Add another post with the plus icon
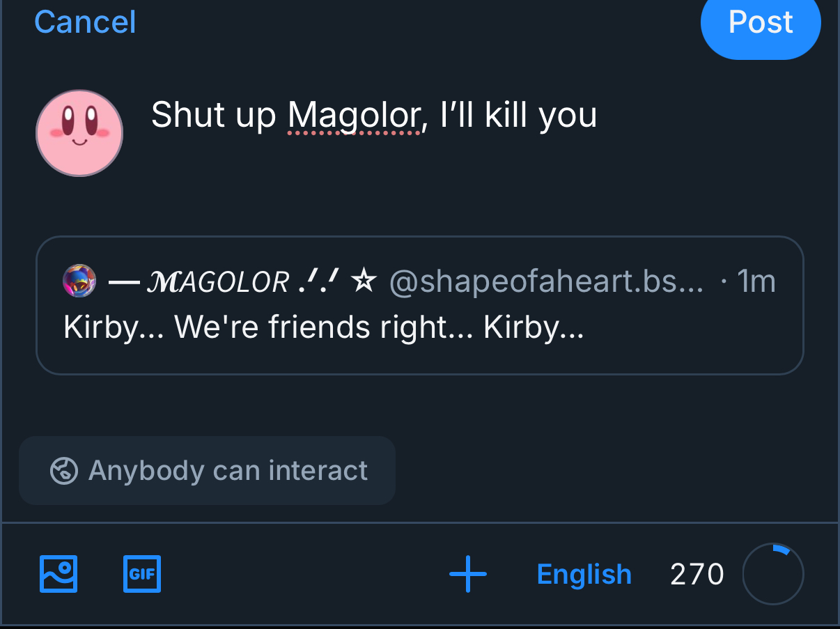This screenshot has width=840, height=629. tap(467, 574)
